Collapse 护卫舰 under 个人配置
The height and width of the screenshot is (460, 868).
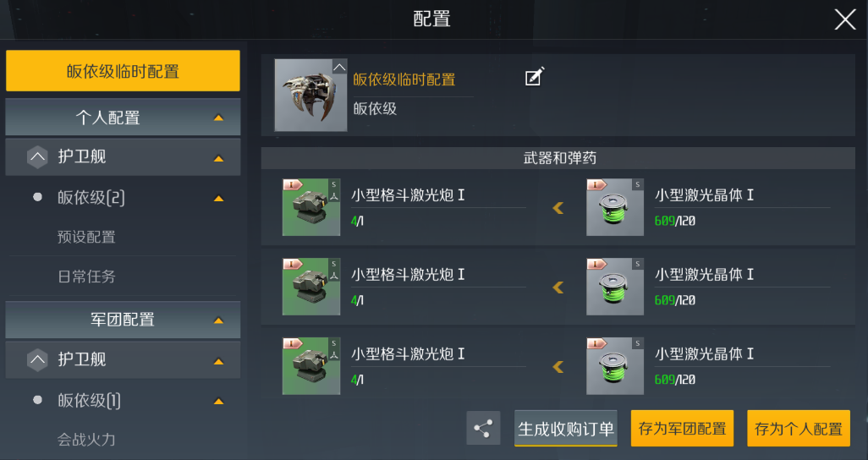123,157
